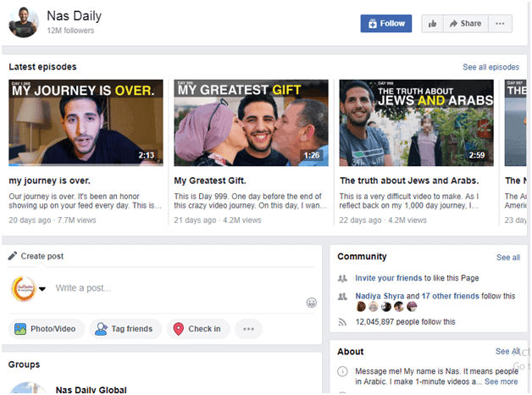Click the RSS followers icon

[342, 322]
